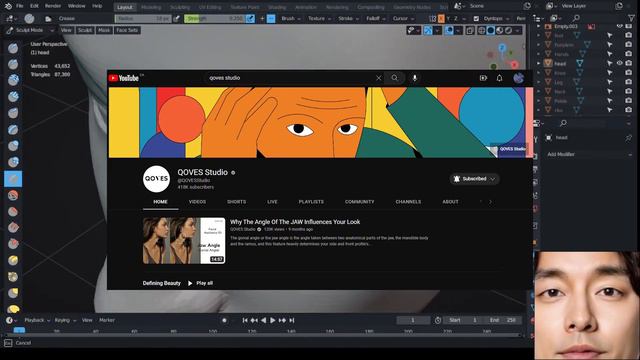Toggle visibility eye for head object
Screen dimensions: 640x360
620,63
